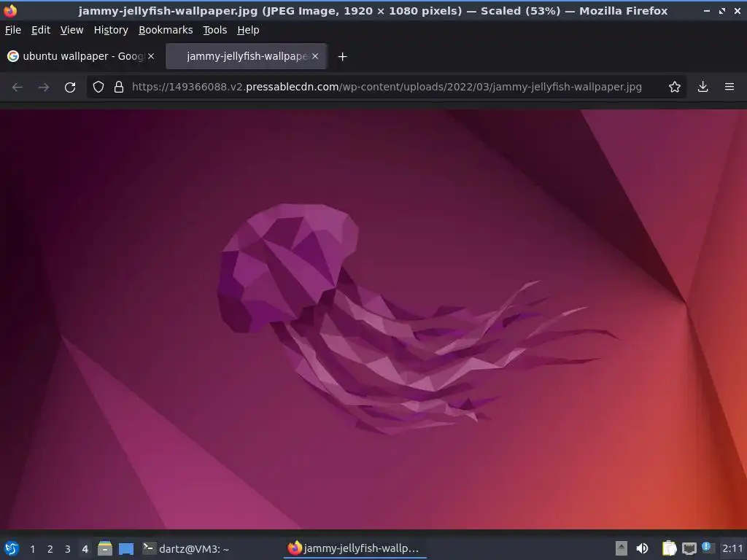Click the jellyfish image to zoom
Viewport: 747px width, 560px height.
[x=373, y=319]
